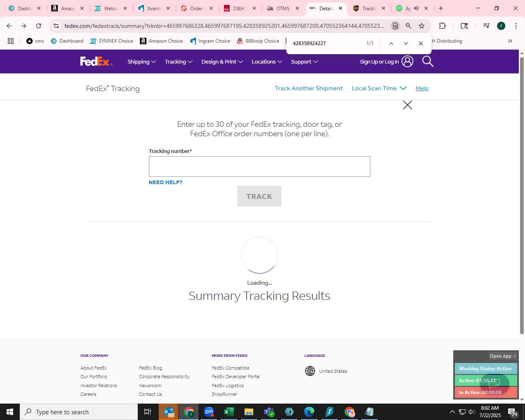Open the Amazon Choice bookmark

(162, 41)
